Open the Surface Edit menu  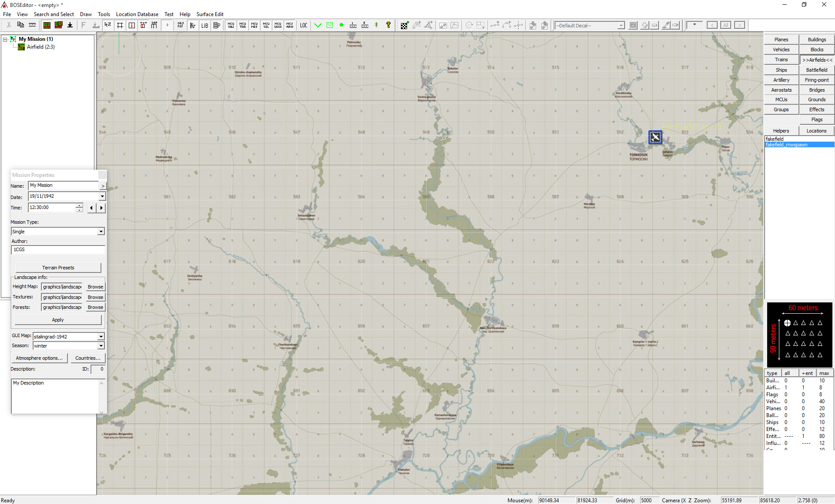click(210, 14)
